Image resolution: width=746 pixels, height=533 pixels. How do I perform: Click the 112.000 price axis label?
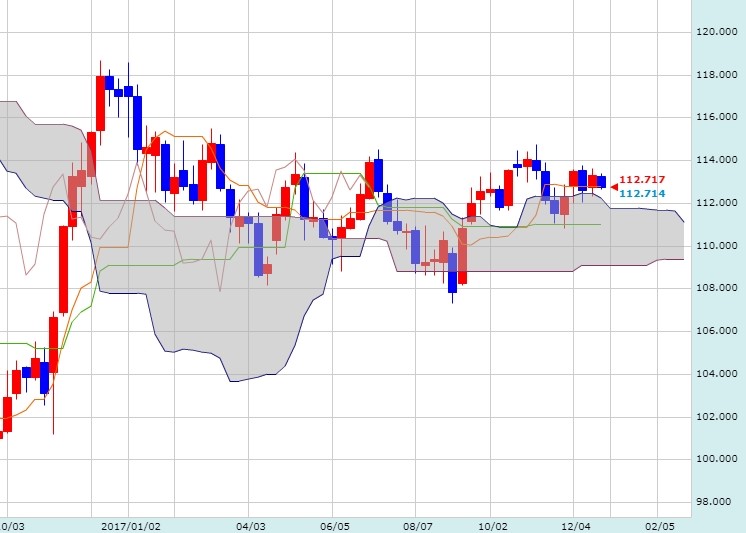click(717, 203)
